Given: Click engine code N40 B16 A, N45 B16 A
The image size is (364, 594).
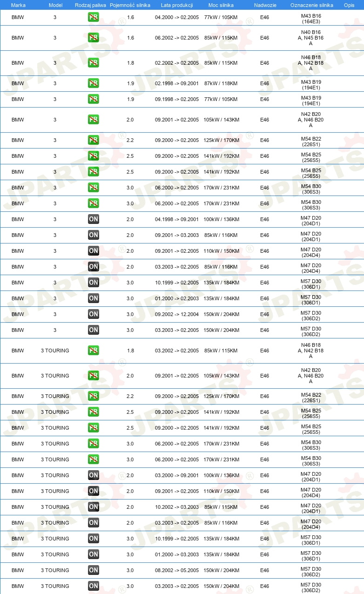Looking at the screenshot, I should coord(311,38).
